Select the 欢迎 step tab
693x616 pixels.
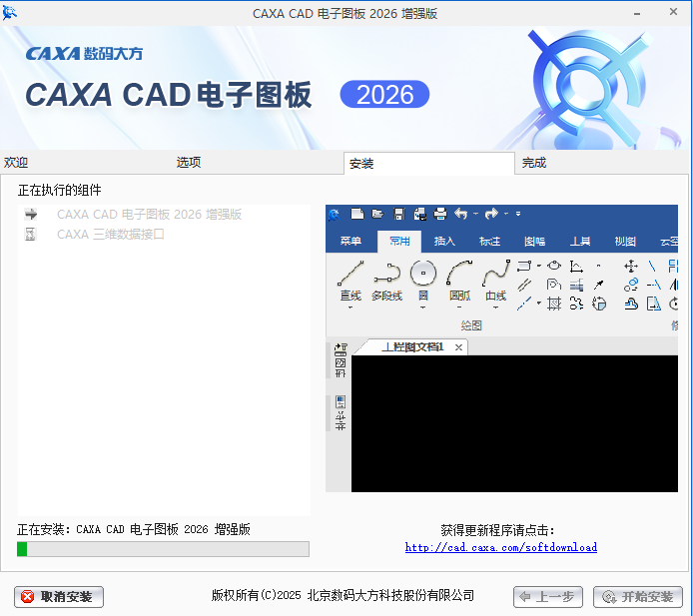click(x=16, y=162)
